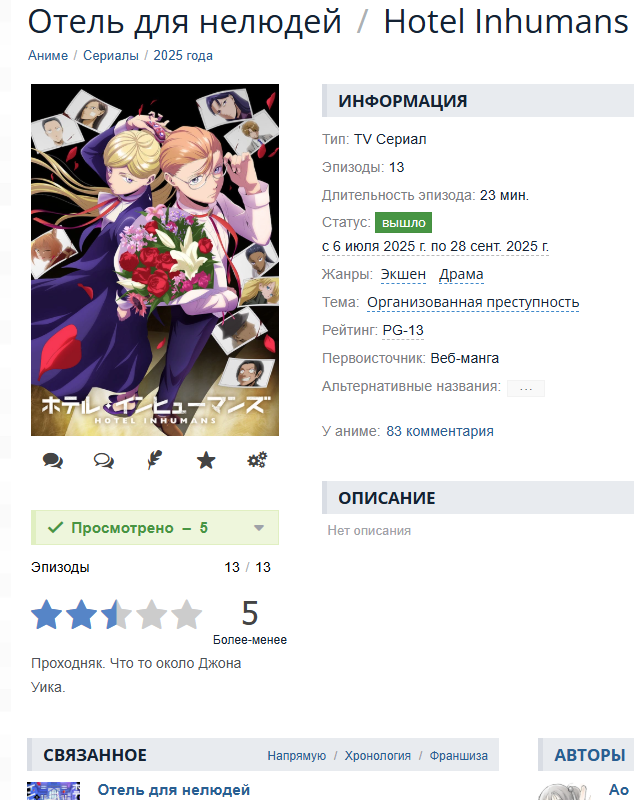Click the filled speech bubbles comments icon
Image resolution: width=634 pixels, height=800 pixels.
pos(53,461)
